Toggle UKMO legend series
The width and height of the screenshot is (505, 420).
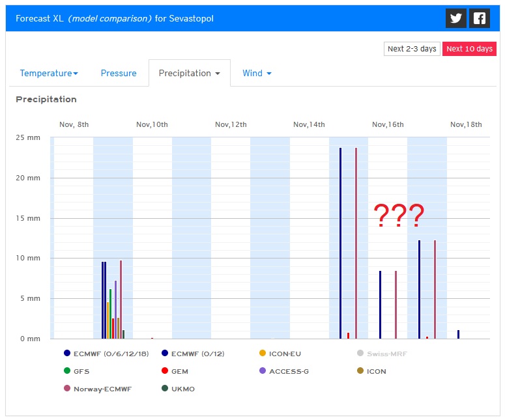coord(178,389)
